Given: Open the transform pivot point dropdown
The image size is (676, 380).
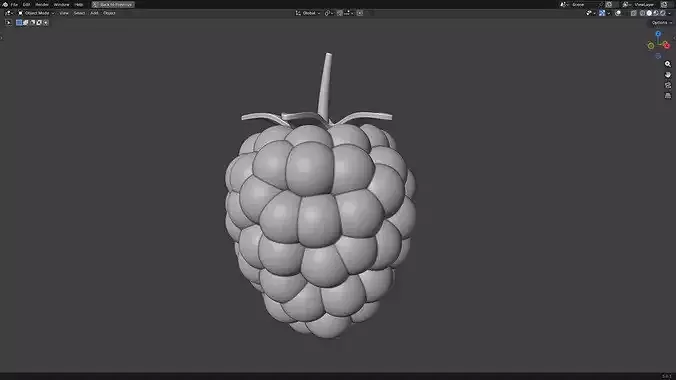Looking at the screenshot, I should coord(329,13).
